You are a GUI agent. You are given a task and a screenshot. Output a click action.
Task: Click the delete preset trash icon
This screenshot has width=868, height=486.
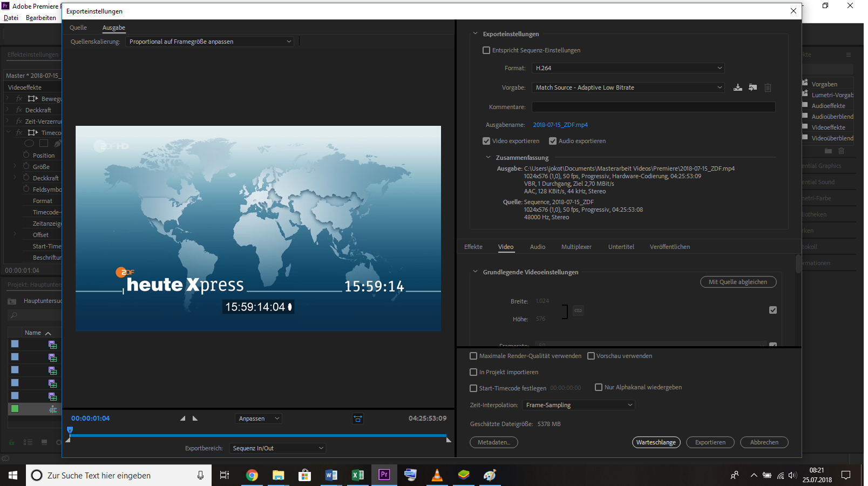pyautogui.click(x=768, y=87)
